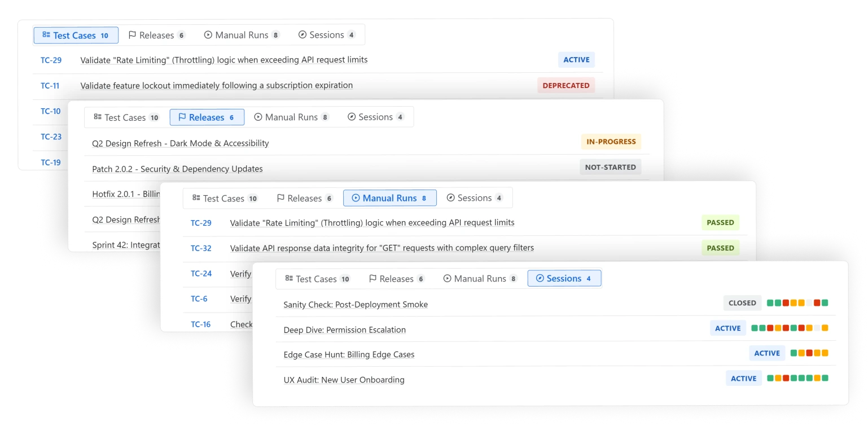Open feature lockout subscription expiration test case

pos(217,86)
